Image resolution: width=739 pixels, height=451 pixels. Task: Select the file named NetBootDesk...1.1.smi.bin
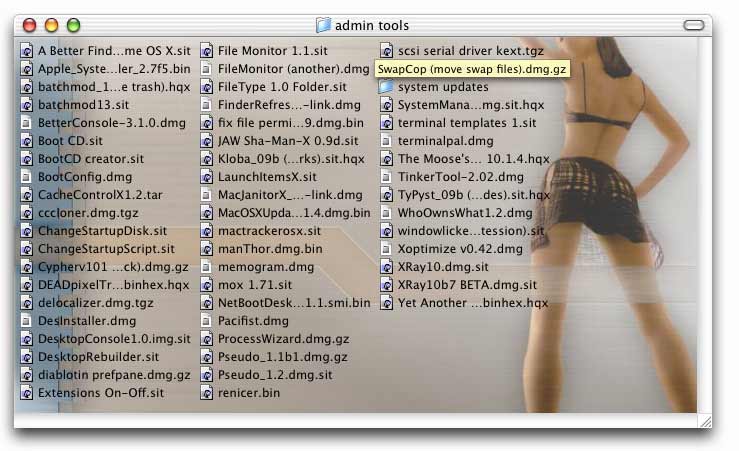[x=294, y=303]
